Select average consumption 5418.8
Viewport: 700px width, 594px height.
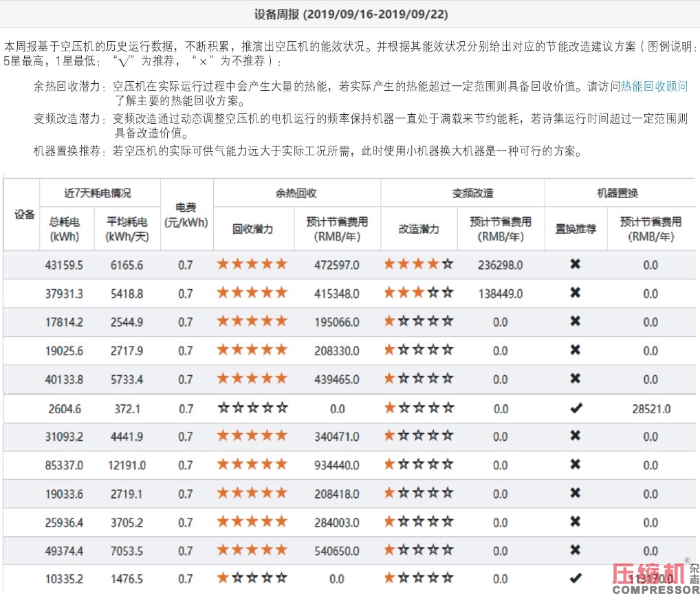[x=127, y=294]
